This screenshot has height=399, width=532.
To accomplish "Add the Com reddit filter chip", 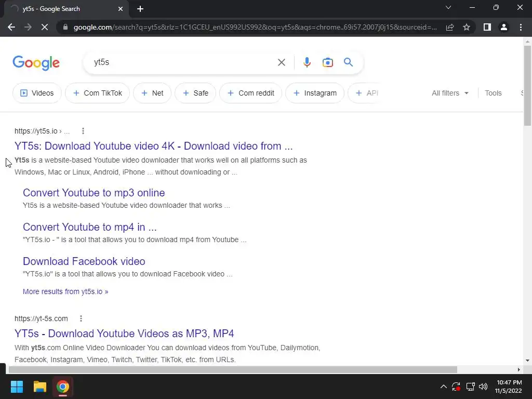I will (x=251, y=93).
